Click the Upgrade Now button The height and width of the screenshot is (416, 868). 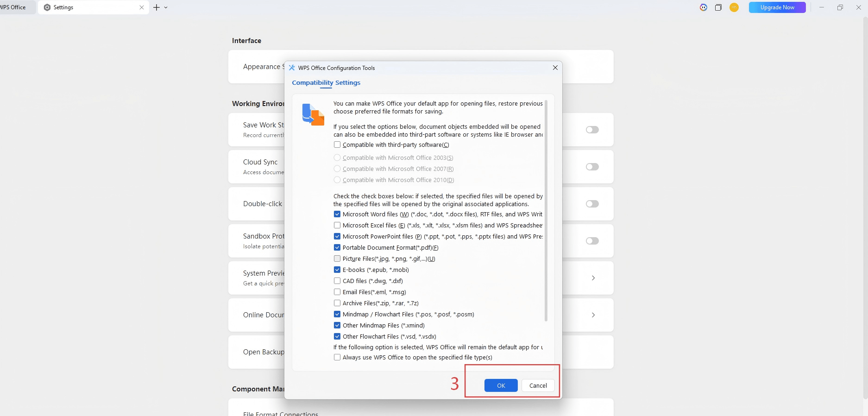[x=777, y=7]
